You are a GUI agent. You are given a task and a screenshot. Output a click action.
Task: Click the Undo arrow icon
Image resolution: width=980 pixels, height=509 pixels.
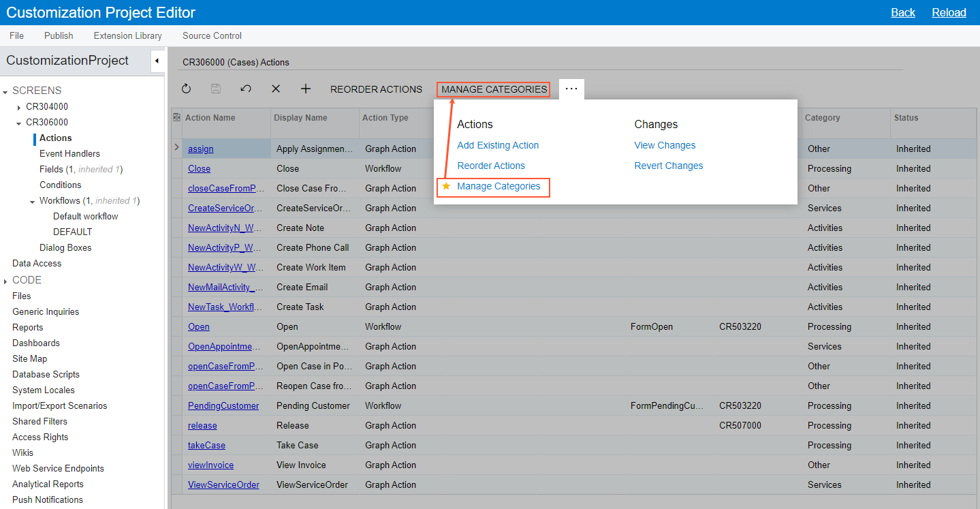246,89
